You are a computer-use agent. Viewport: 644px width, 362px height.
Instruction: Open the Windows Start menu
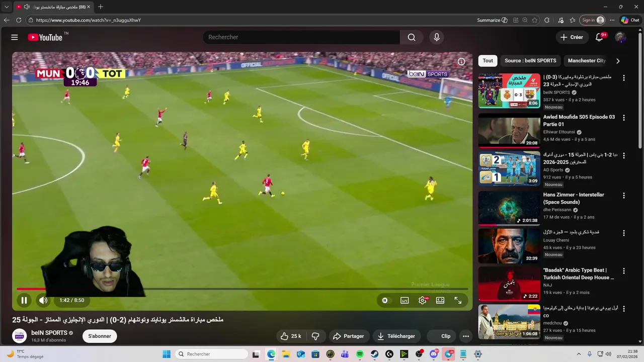coord(167,354)
